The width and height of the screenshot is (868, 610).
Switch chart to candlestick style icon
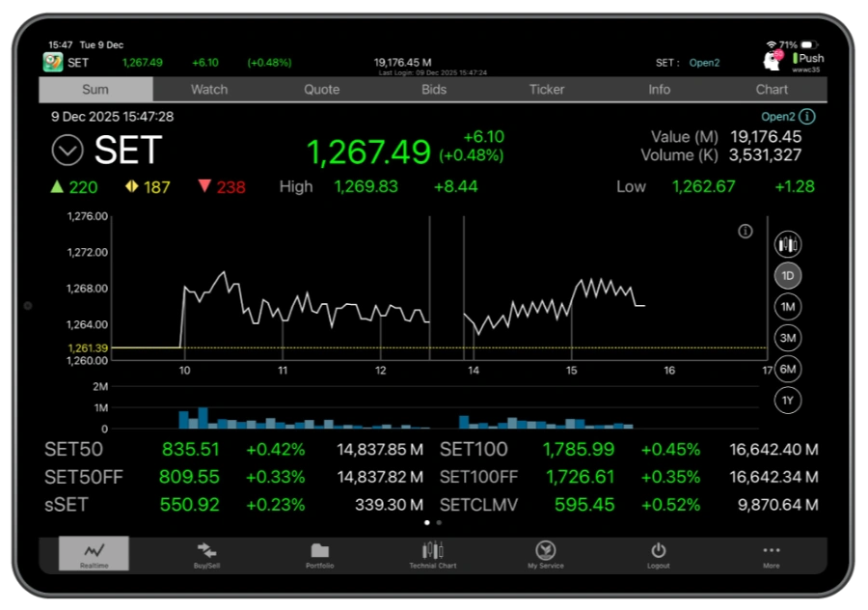[x=788, y=245]
